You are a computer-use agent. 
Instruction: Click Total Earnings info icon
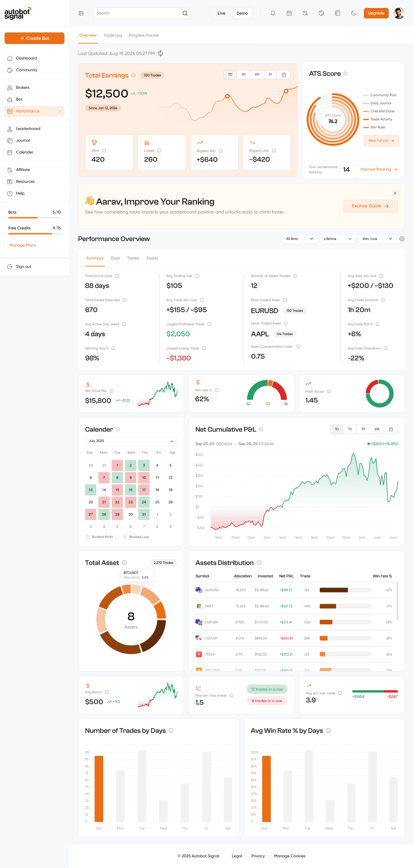click(x=133, y=75)
